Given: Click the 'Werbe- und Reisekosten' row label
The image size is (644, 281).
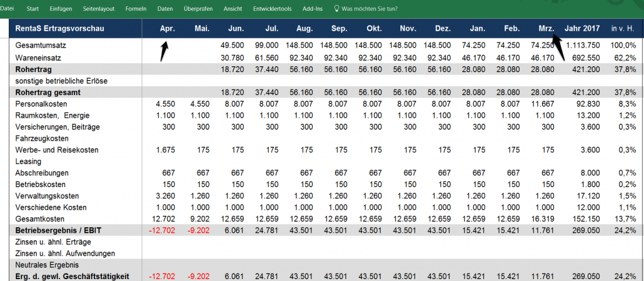Looking at the screenshot, I should (x=57, y=150).
